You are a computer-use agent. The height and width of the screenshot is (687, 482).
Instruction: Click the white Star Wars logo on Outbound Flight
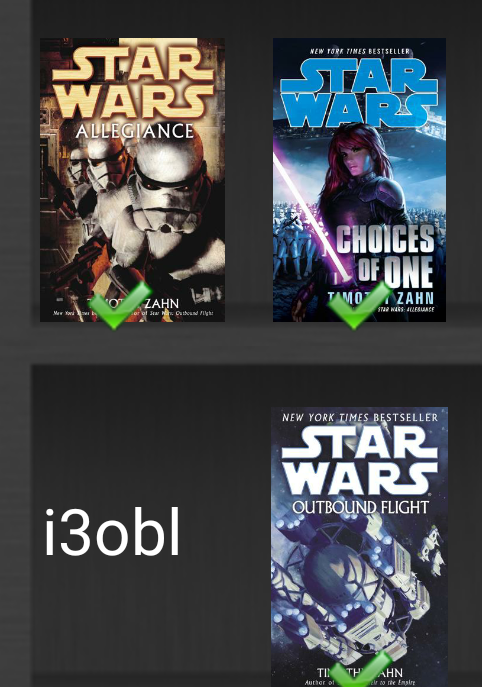[359, 460]
